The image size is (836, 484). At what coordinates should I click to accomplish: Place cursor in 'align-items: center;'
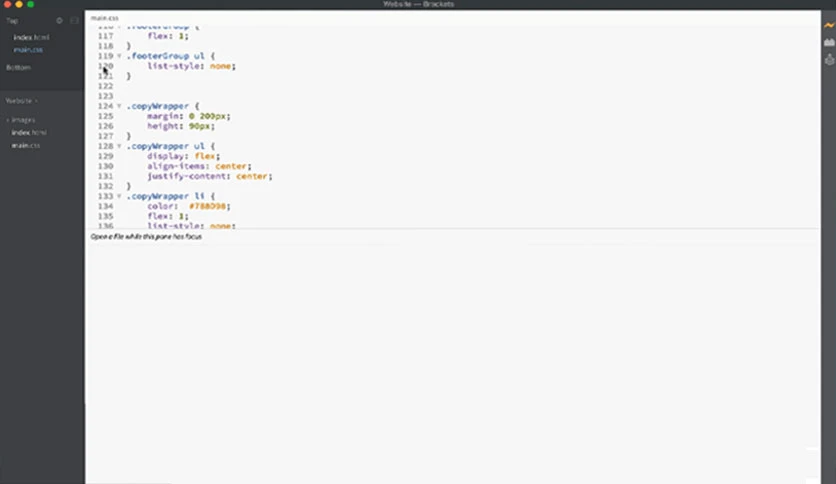point(199,166)
